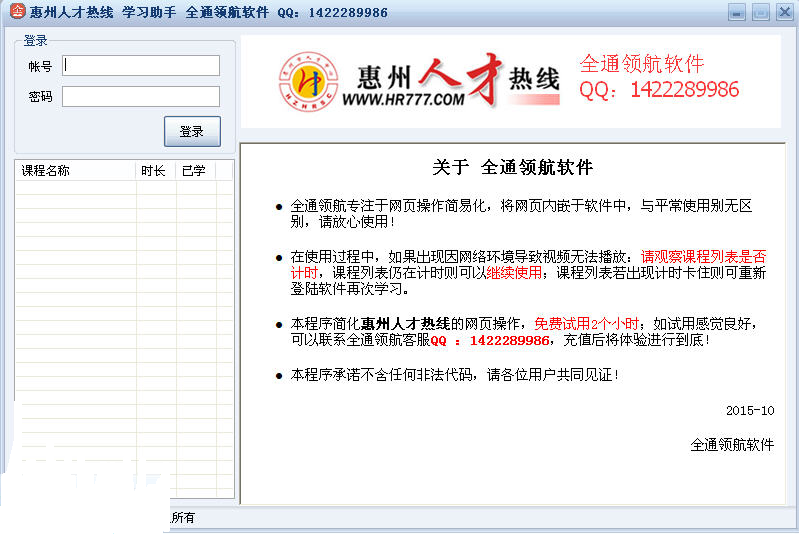This screenshot has height=534, width=802.
Task: Click the 惠州人才热线 circular logo emblem
Action: 308,81
